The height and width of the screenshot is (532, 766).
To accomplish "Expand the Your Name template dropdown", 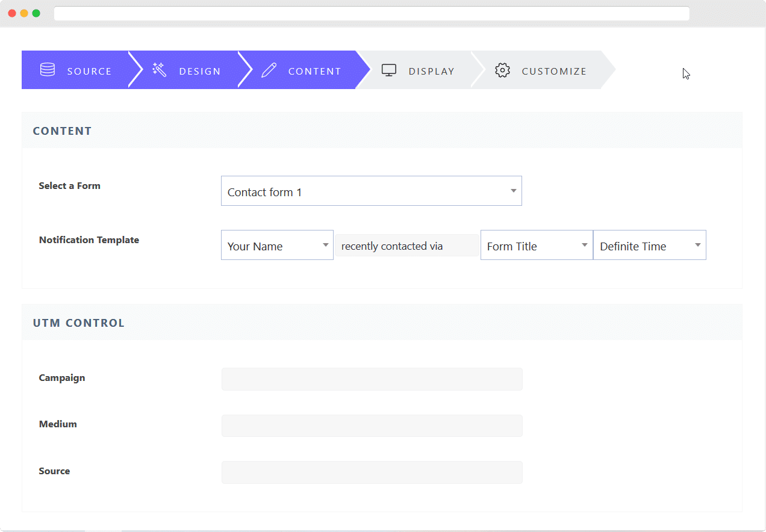I will (x=277, y=246).
